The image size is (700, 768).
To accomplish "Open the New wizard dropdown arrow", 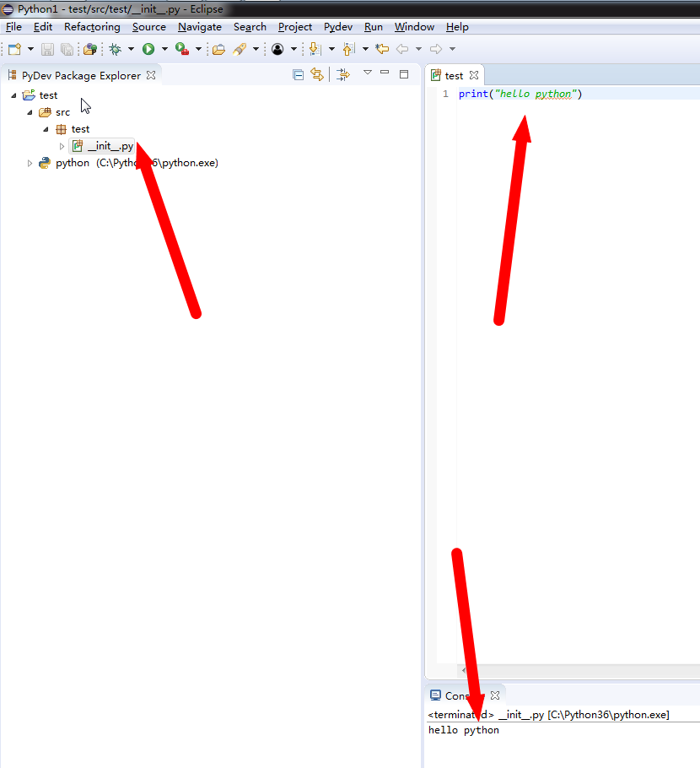I will click(x=30, y=49).
